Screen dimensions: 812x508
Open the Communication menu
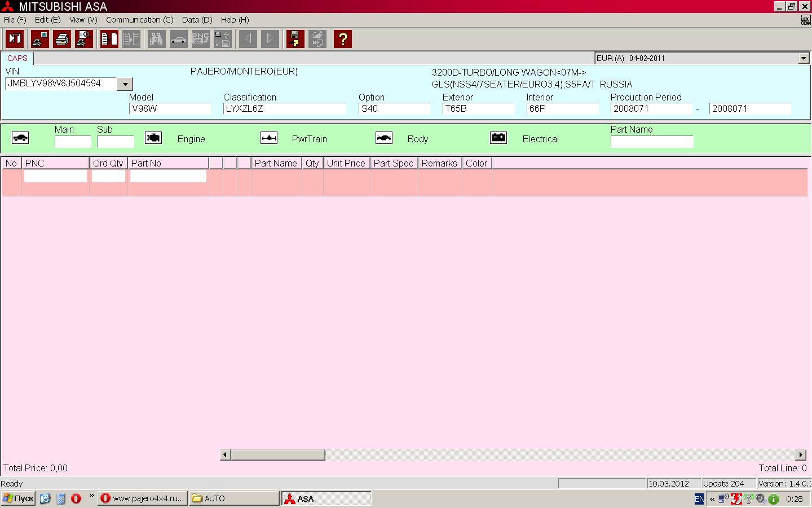click(x=139, y=20)
